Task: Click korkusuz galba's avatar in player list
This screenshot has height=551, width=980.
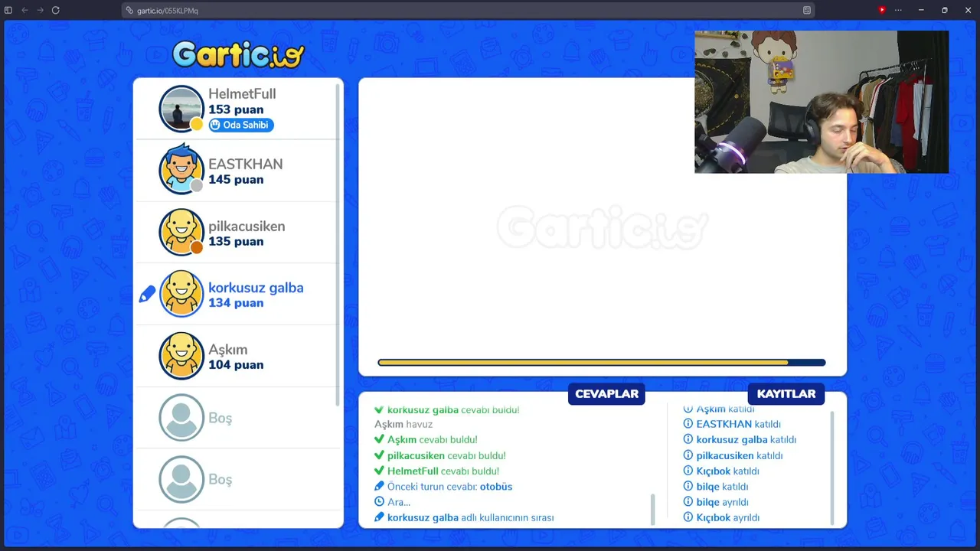Action: (x=181, y=294)
